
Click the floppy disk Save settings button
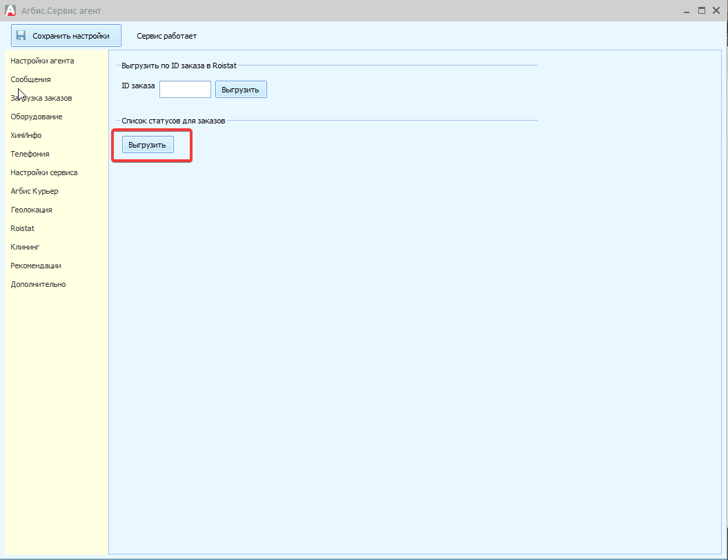(66, 36)
